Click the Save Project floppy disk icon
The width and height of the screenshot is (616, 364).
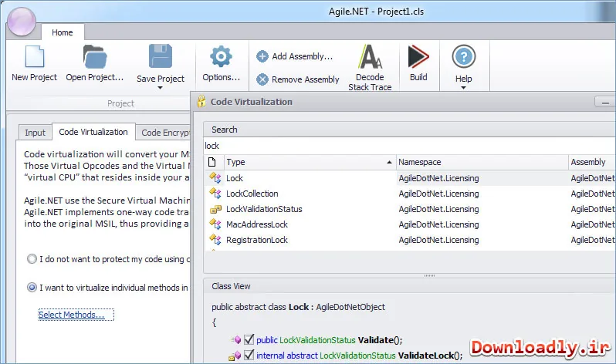click(161, 56)
